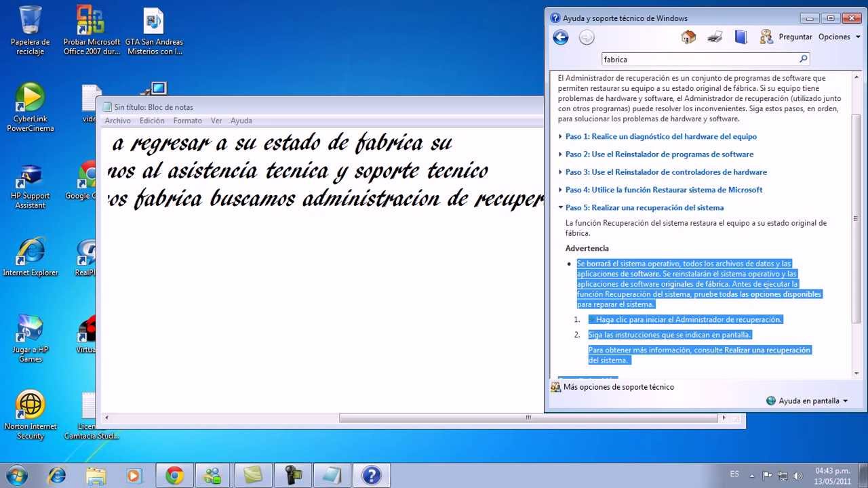This screenshot has width=868, height=488.
Task: Browse Help contents via blue book icon
Action: click(741, 37)
